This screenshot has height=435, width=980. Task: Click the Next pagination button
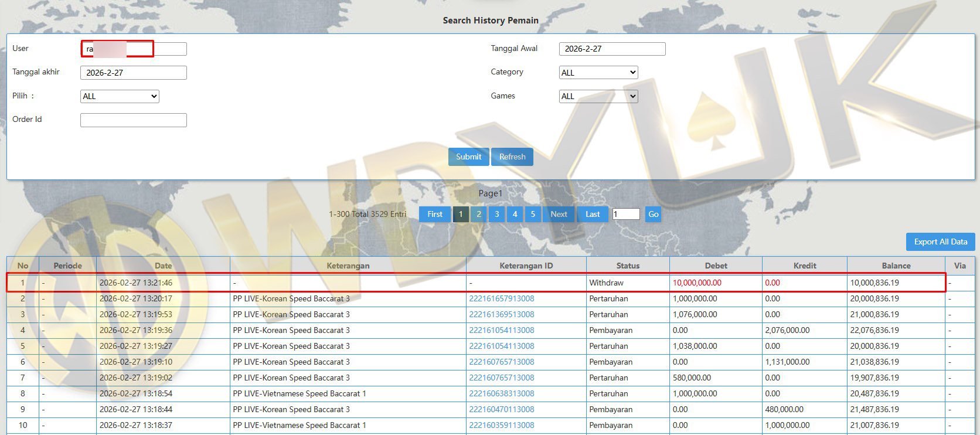[559, 214]
